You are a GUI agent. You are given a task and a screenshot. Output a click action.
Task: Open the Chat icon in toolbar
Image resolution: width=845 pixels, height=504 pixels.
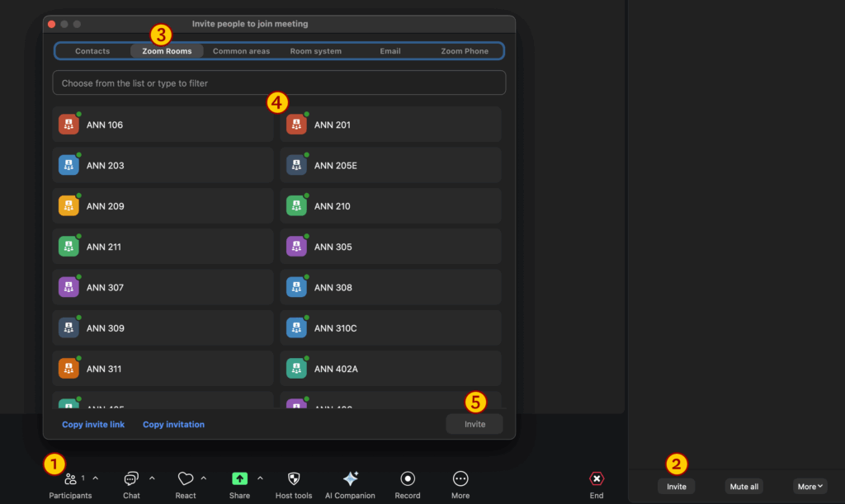pos(131,479)
